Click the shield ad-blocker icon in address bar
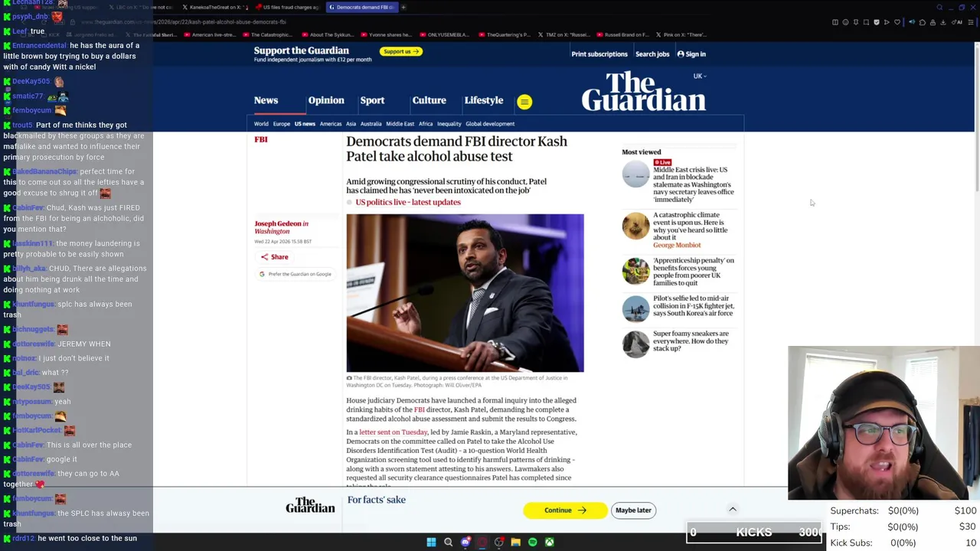The width and height of the screenshot is (980, 551). (877, 22)
